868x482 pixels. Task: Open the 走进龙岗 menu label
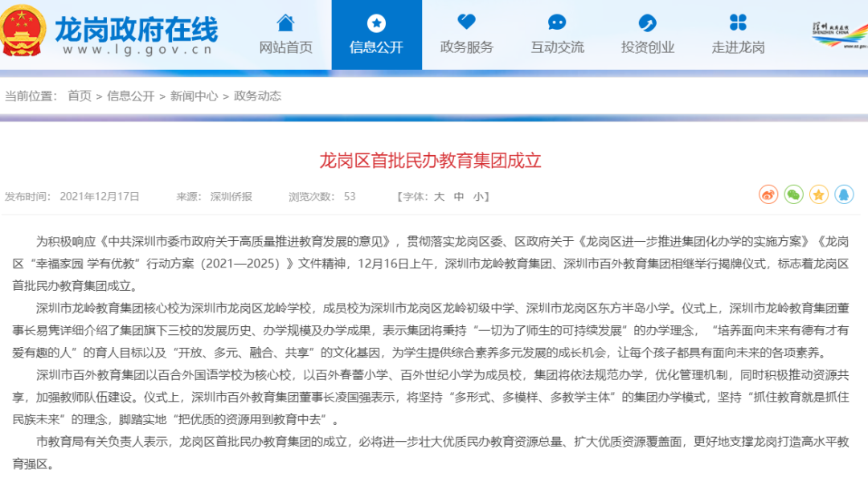click(x=739, y=47)
